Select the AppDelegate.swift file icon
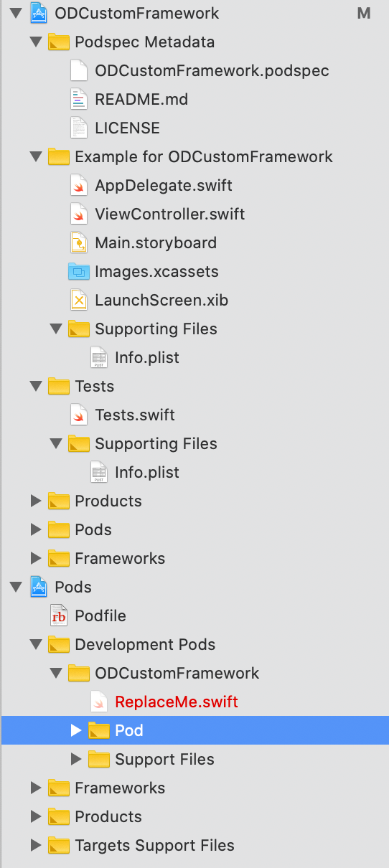Image resolution: width=389 pixels, height=868 pixels. tap(79, 185)
